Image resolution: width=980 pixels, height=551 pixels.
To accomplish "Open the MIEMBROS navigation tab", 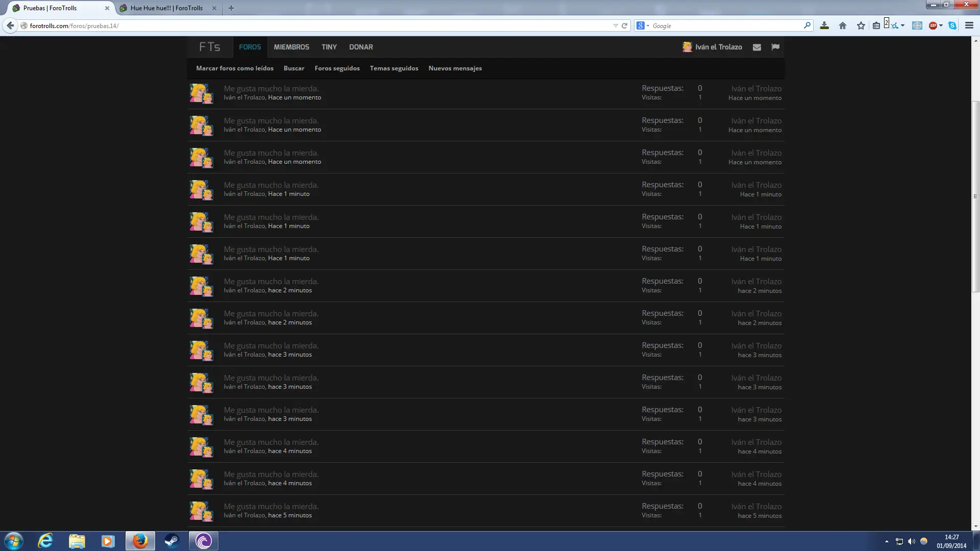I will (x=291, y=47).
